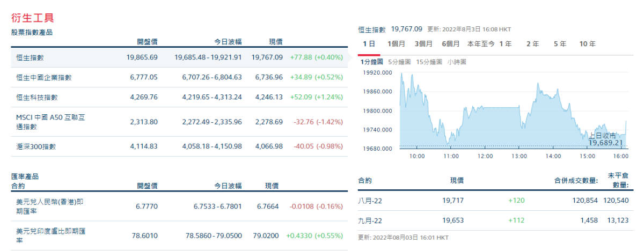Open the 恒生指數 row in the table
644x251 pixels.
pyautogui.click(x=30, y=57)
